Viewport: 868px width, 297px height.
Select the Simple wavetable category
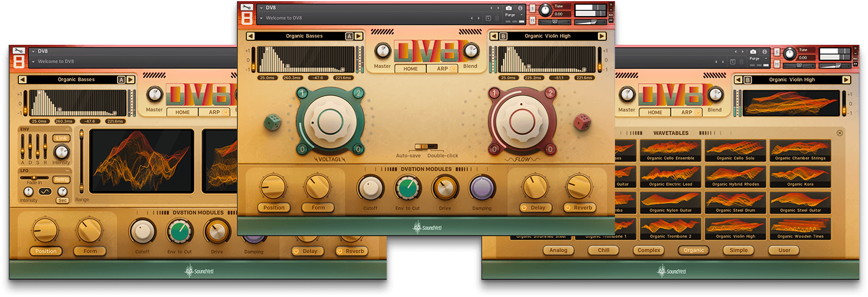point(739,250)
